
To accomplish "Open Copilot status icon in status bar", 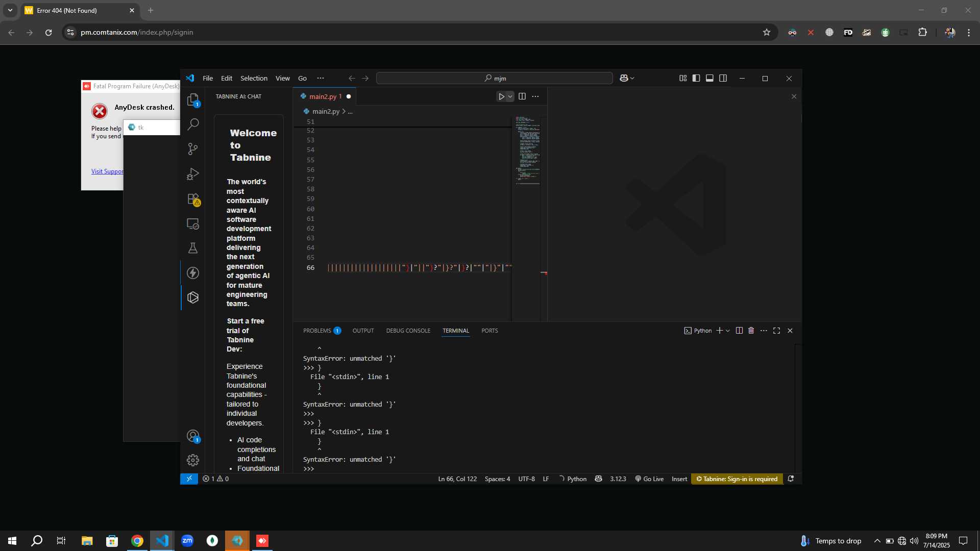I will 599,479.
